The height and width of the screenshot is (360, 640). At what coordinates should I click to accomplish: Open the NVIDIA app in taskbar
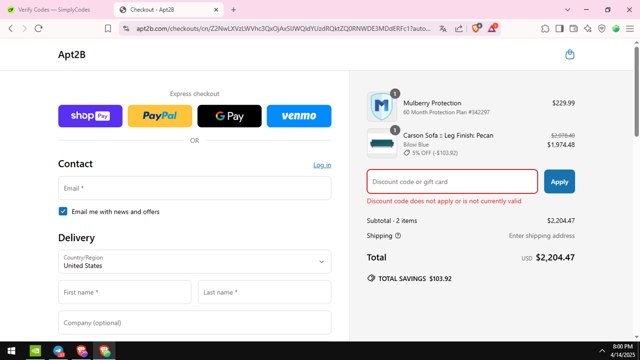pyautogui.click(x=36, y=351)
